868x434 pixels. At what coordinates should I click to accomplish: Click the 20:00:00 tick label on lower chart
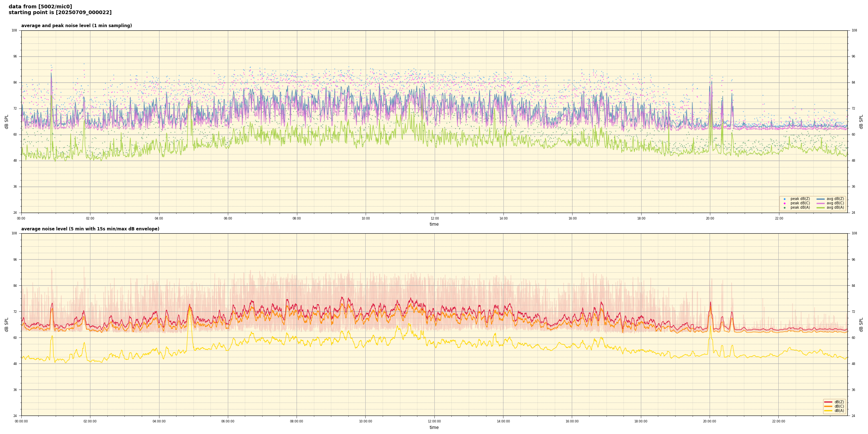pyautogui.click(x=710, y=421)
